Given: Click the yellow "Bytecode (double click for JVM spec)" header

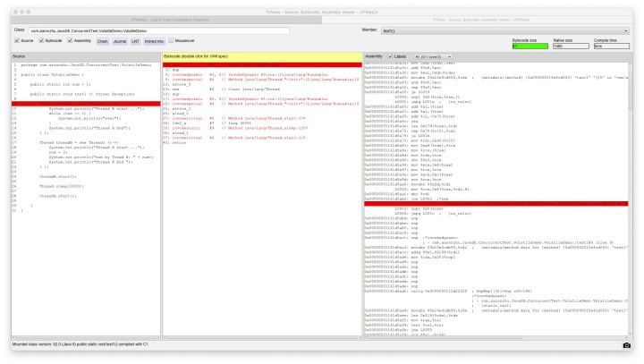Looking at the screenshot, I should click(x=262, y=56).
